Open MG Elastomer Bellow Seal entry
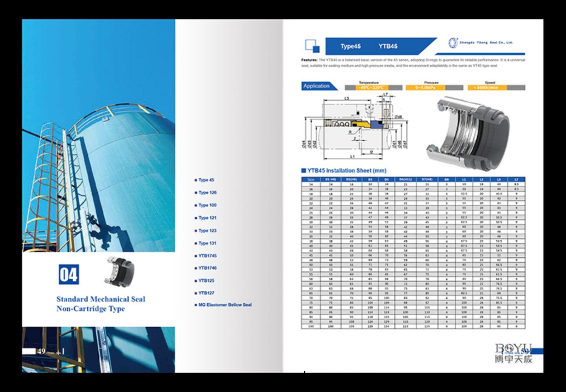Viewport: 566px width, 392px height. coord(224,305)
